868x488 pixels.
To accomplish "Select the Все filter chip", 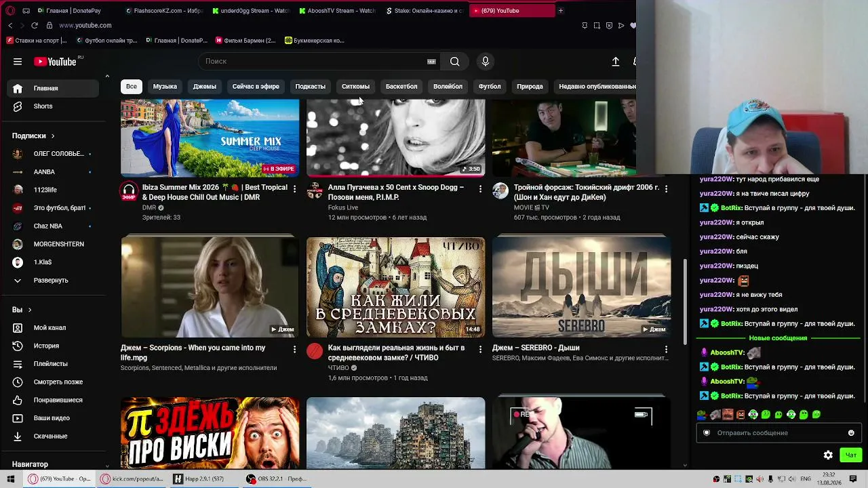I will pyautogui.click(x=132, y=87).
